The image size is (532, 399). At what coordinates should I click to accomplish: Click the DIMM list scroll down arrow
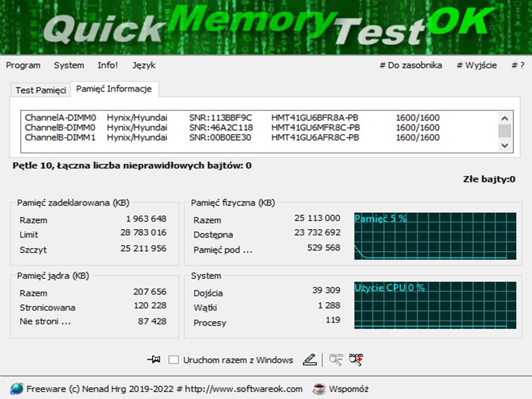(505, 145)
